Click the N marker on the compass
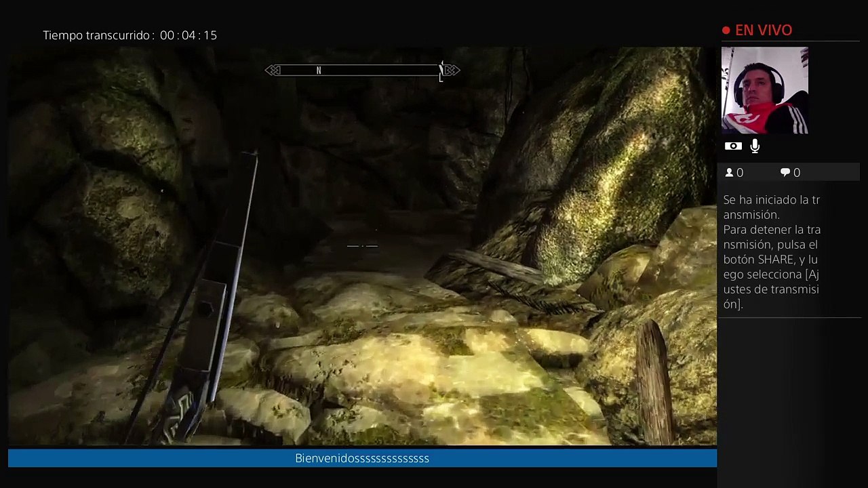The image size is (868, 488). (x=318, y=70)
